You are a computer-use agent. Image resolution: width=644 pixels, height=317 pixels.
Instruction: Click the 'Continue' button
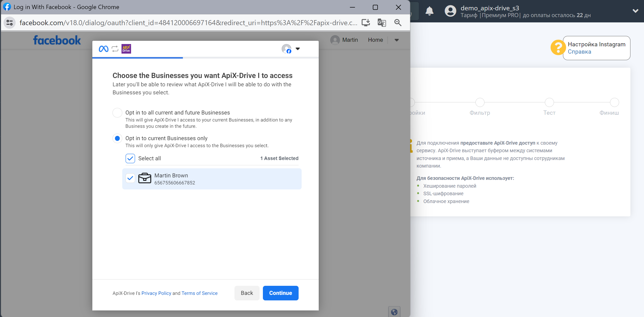(x=280, y=293)
